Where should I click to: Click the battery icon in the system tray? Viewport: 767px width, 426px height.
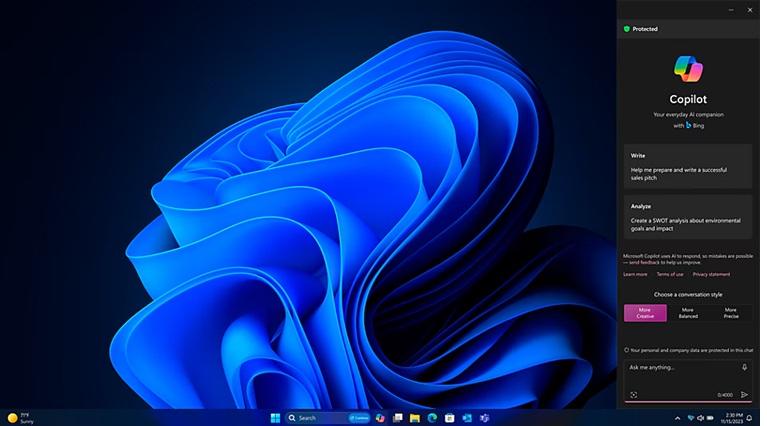pos(710,418)
